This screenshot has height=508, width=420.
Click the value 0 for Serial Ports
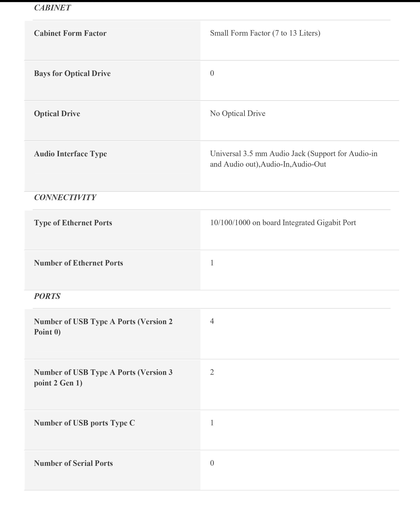click(212, 463)
